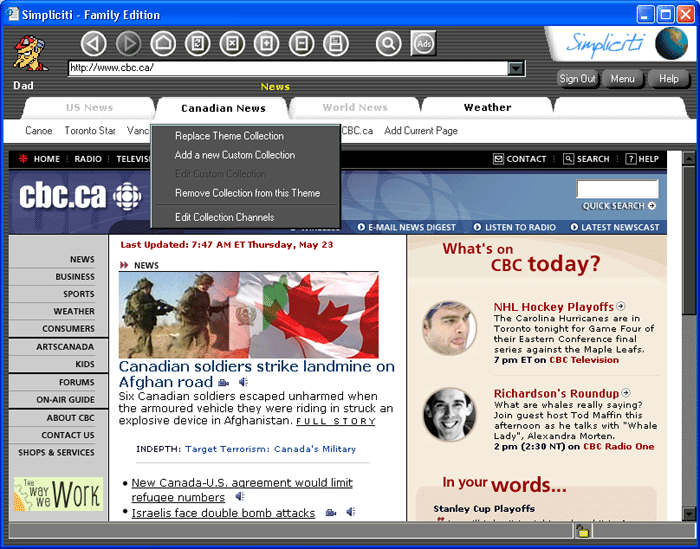The width and height of the screenshot is (700, 549).
Task: Click the plus page toolbar icon
Action: (x=267, y=43)
